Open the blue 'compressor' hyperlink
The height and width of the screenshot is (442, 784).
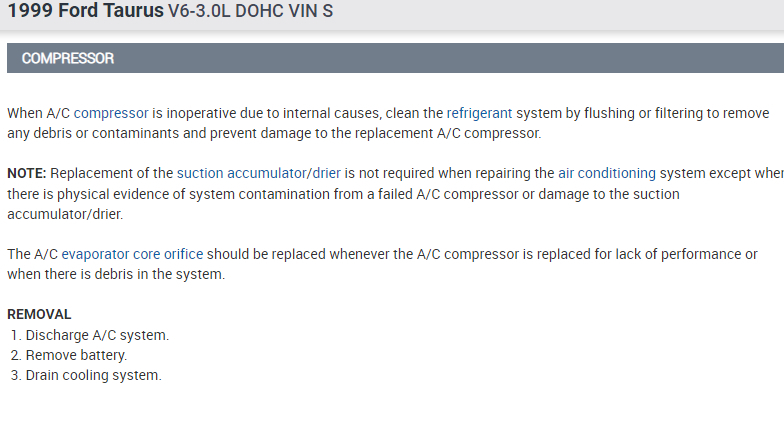tap(111, 113)
